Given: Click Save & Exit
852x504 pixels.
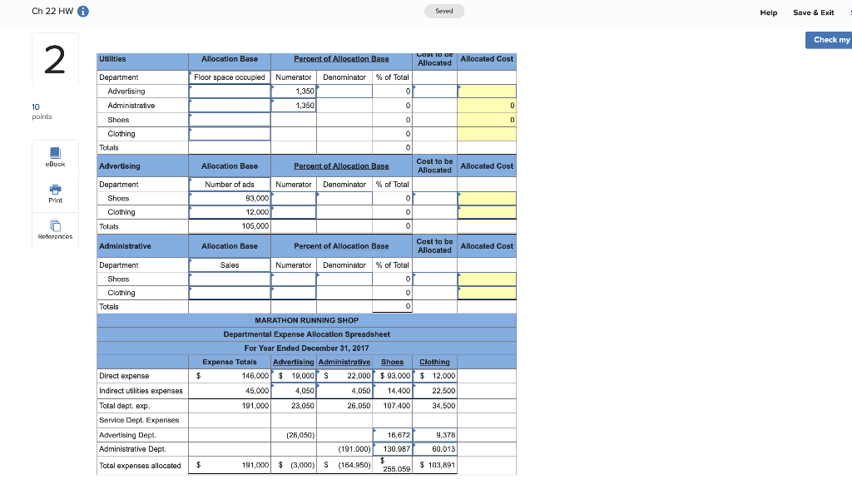Looking at the screenshot, I should pyautogui.click(x=813, y=12).
